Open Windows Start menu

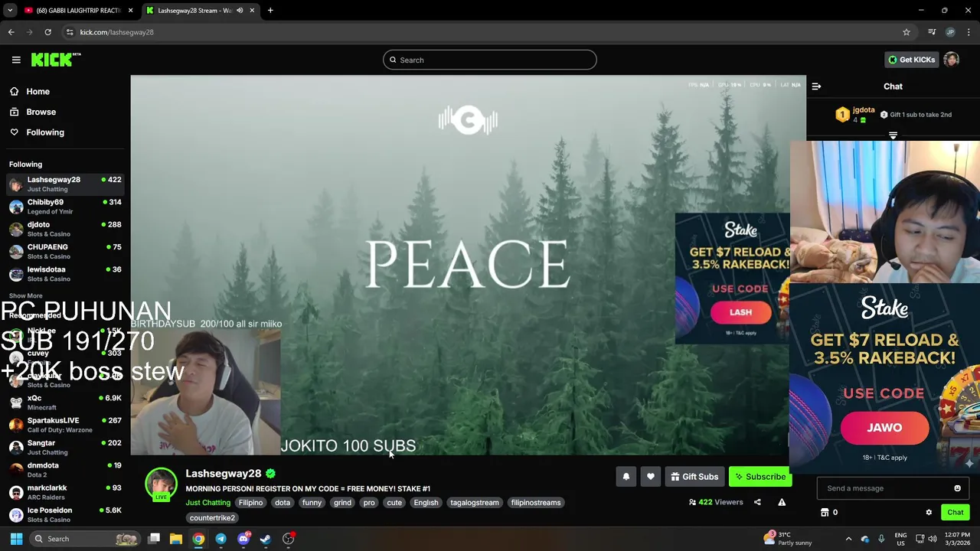(16, 539)
